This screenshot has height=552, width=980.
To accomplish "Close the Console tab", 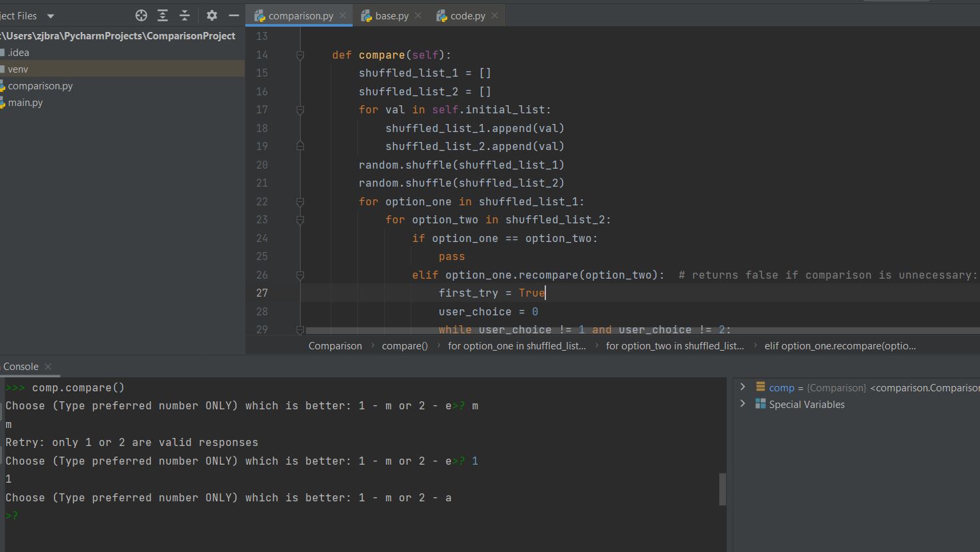I will 48,367.
